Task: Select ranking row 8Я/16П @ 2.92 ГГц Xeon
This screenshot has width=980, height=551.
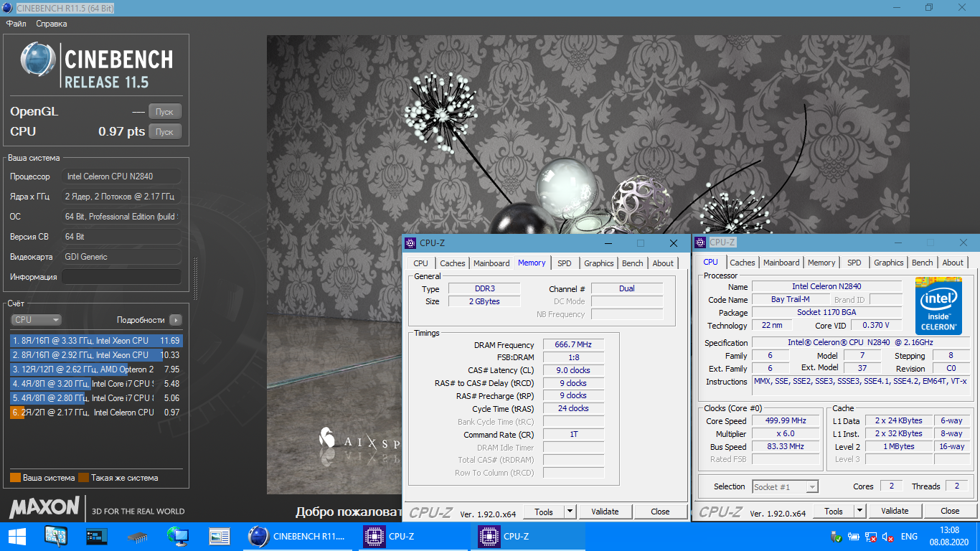Action: (96, 355)
